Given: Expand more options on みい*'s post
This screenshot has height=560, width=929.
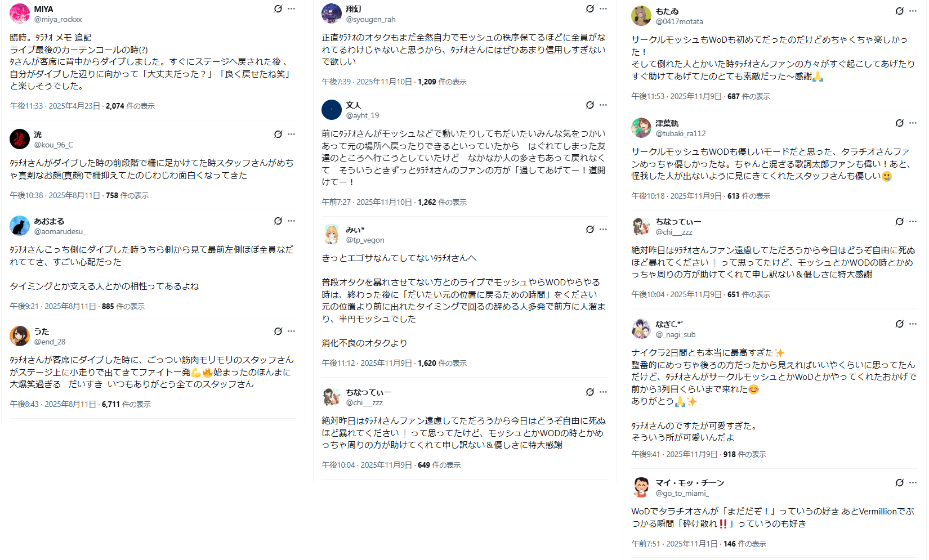Looking at the screenshot, I should (603, 230).
